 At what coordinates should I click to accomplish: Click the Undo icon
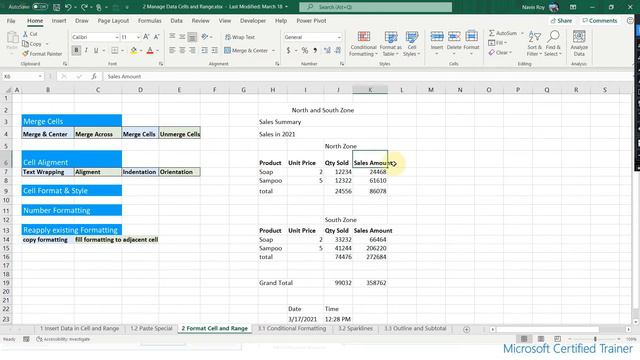tap(68, 7)
